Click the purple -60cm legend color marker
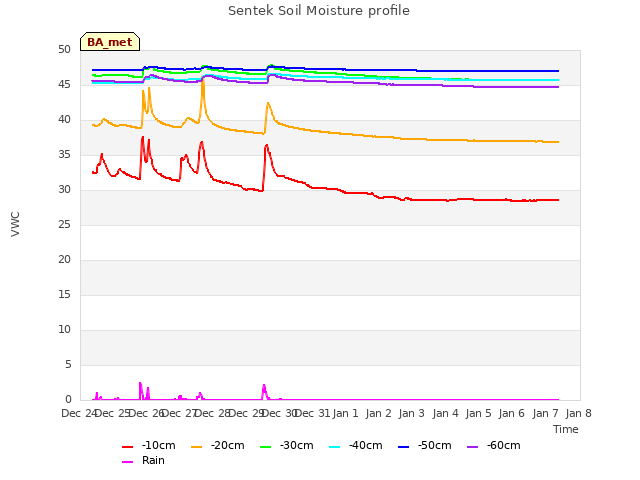Screen dimensions: 640x480 point(473,447)
